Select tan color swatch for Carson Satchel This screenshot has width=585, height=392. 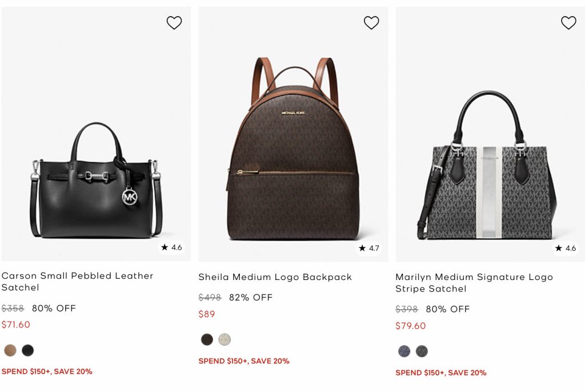(10, 350)
